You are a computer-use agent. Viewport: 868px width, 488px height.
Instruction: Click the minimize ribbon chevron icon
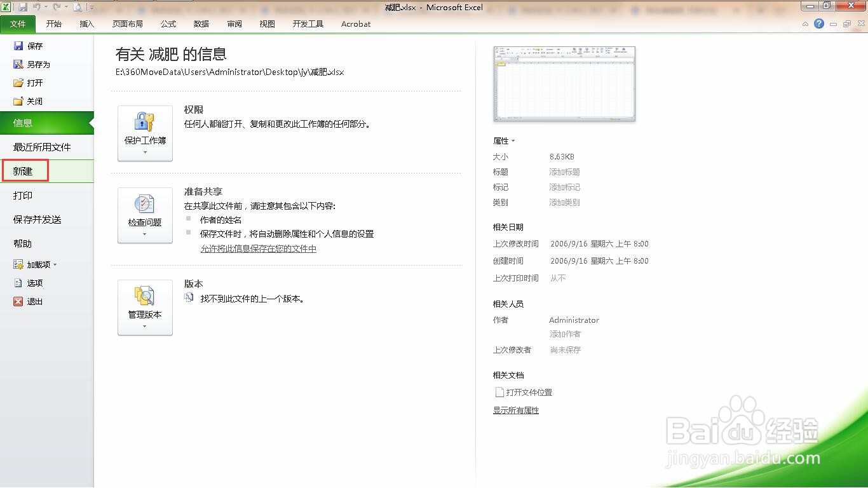(806, 24)
